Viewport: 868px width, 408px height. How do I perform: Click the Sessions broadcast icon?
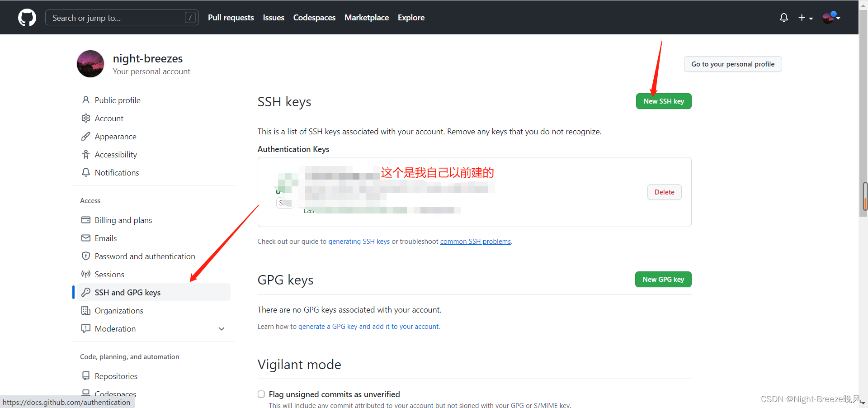[x=86, y=274]
